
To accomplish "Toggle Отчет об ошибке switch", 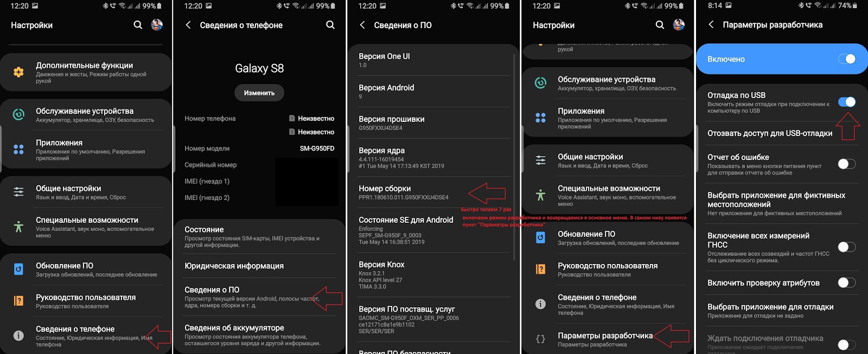I will point(847,164).
